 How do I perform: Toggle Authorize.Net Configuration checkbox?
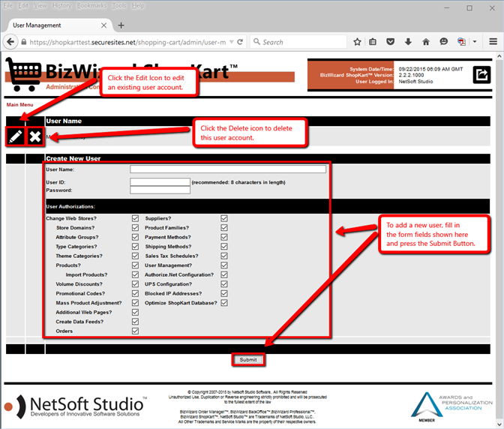(x=224, y=274)
